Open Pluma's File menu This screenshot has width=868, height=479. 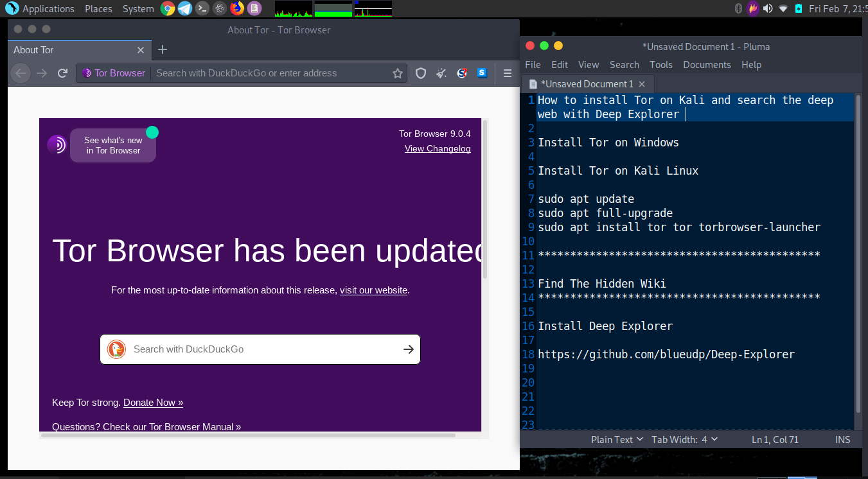tap(533, 65)
